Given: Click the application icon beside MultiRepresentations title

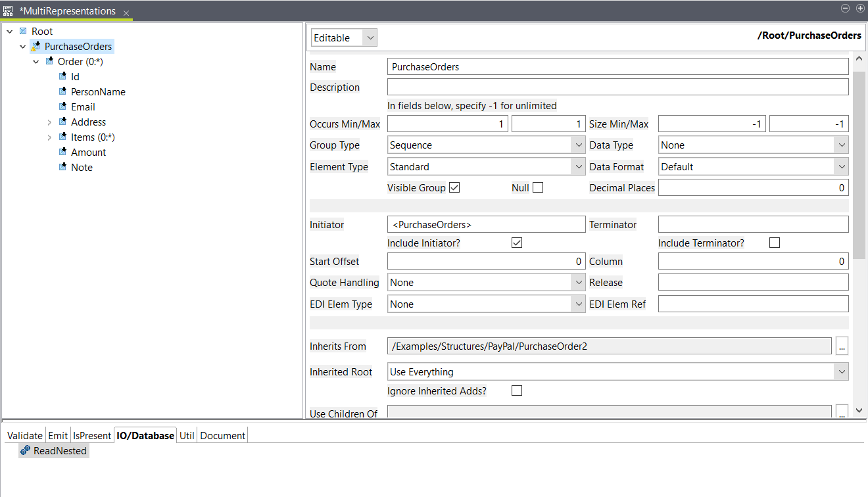Looking at the screenshot, I should click(x=8, y=11).
